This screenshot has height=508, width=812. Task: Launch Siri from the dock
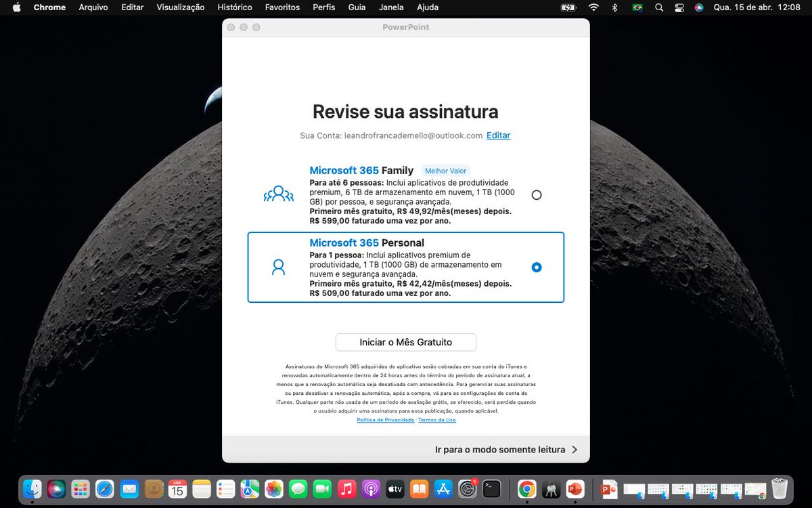pos(57,488)
